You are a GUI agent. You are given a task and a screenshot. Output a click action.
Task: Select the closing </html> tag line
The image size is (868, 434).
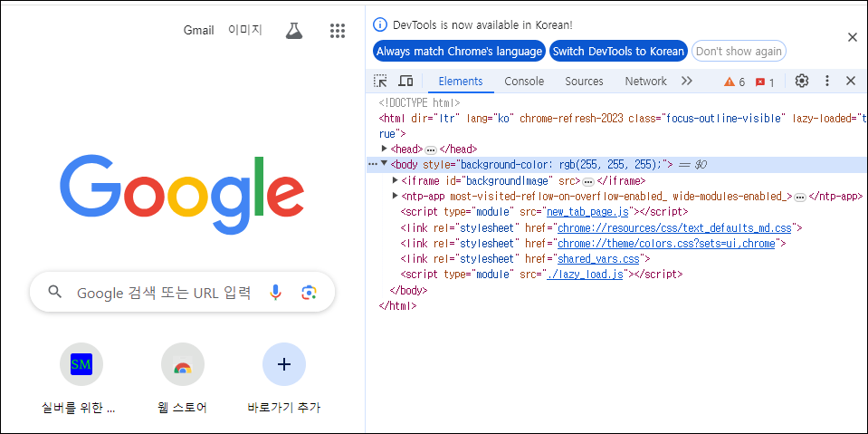(397, 305)
